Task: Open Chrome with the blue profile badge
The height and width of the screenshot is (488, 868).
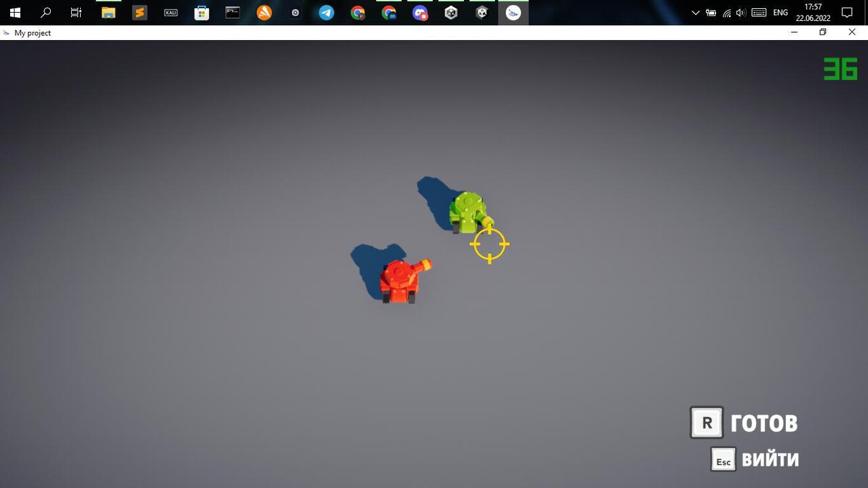Action: [x=389, y=12]
